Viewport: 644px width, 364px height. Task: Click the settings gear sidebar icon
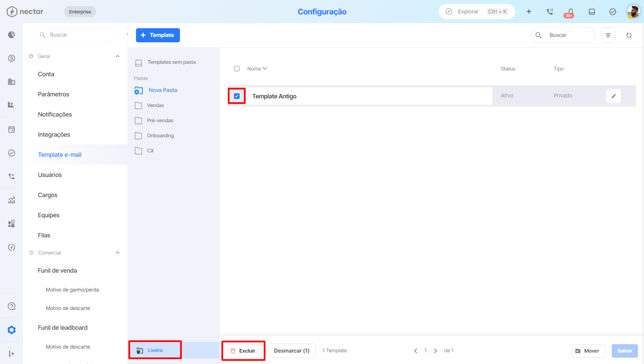[x=11, y=330]
